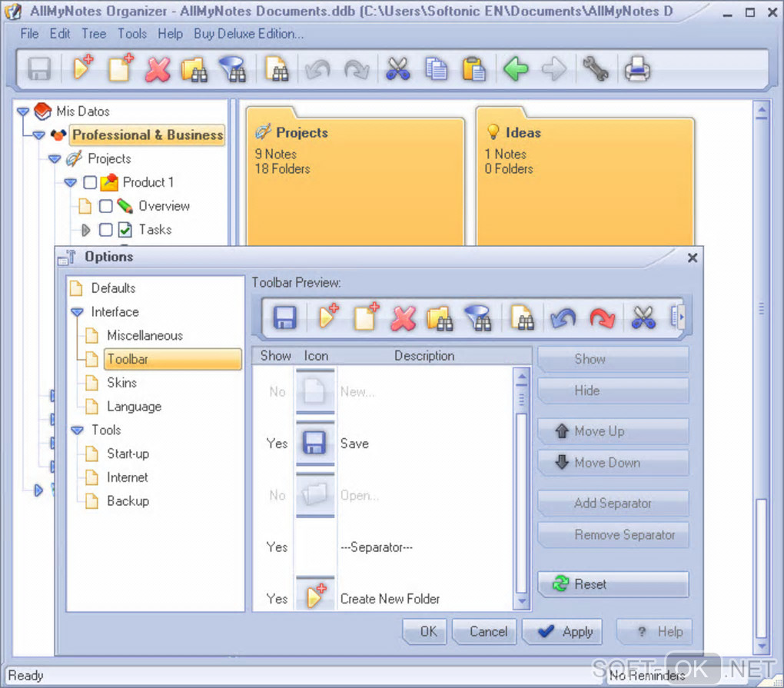The width and height of the screenshot is (784, 688).
Task: Click red Delete X in Toolbar Preview
Action: pos(403,318)
